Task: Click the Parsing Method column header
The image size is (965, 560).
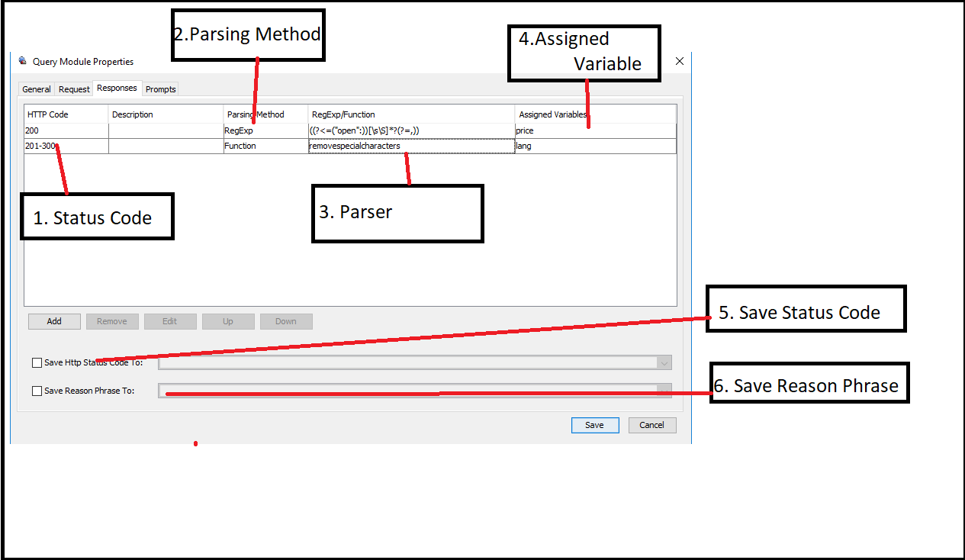Action: point(266,114)
